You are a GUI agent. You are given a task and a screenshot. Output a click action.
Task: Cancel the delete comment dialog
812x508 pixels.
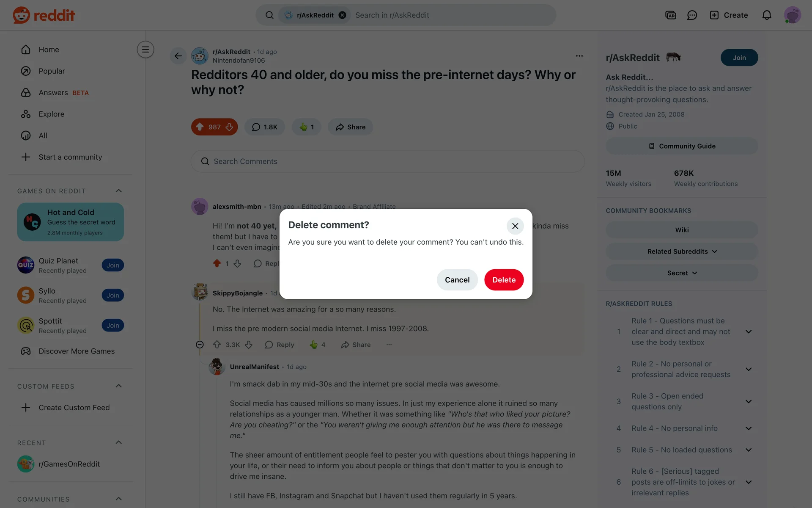click(457, 280)
